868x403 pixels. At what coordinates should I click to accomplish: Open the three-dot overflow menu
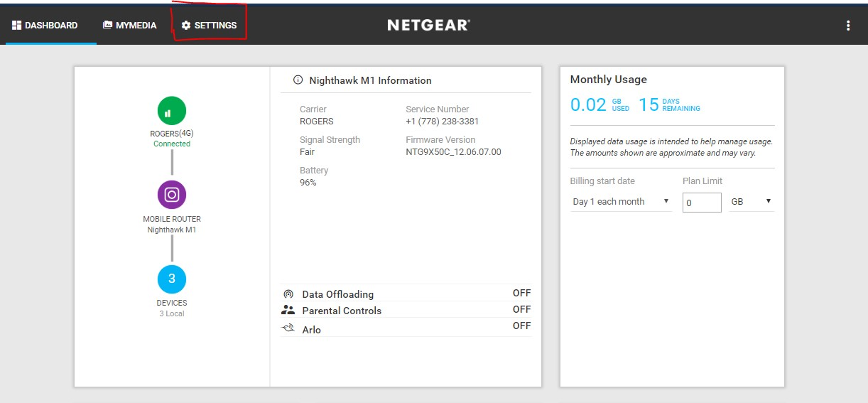[x=848, y=26]
